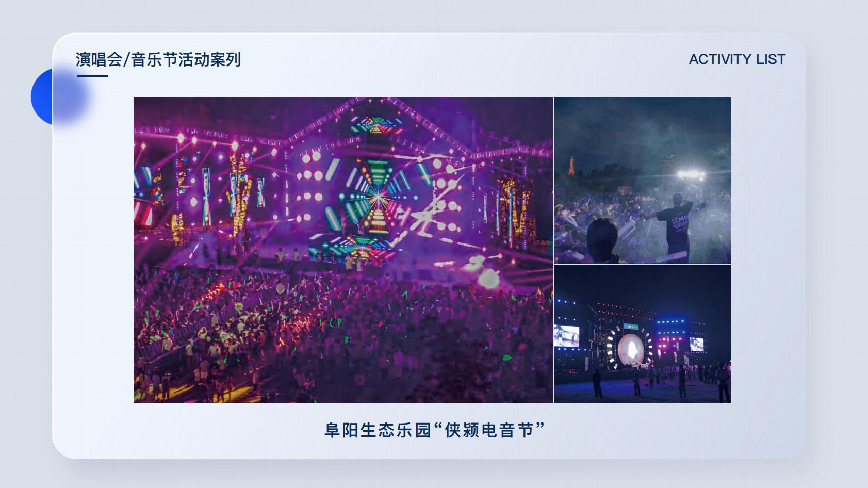Click the person standing at far right of night photo
This screenshot has width=868, height=488.
tap(723, 382)
